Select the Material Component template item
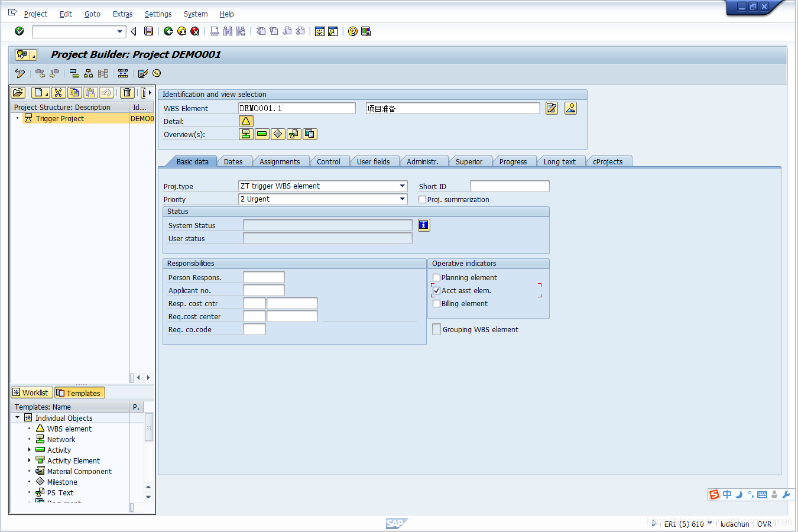798x532 pixels. (79, 472)
